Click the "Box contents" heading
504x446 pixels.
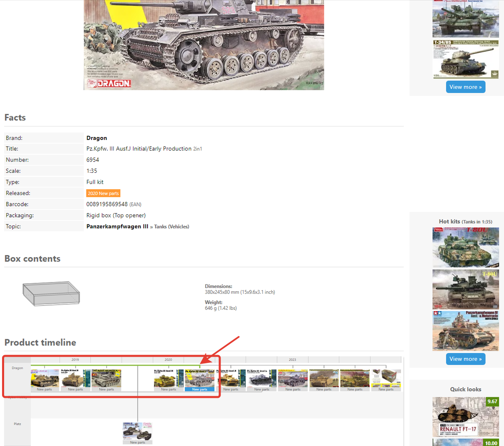coord(32,259)
